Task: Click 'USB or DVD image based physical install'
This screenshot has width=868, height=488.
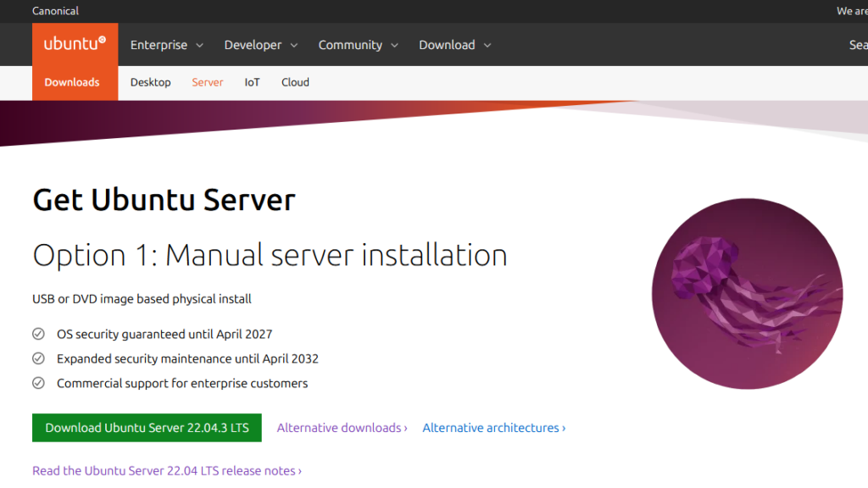Action: tap(142, 299)
